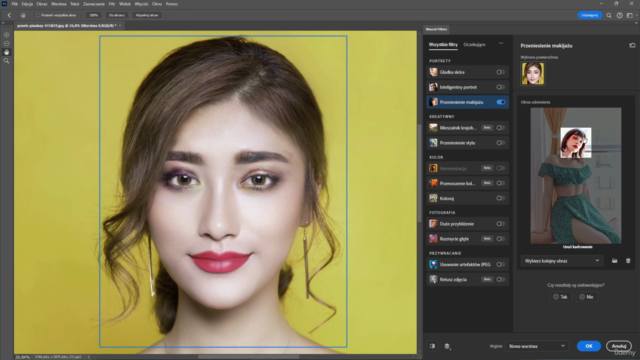Click the Mieszalnik krajobrazów filter icon

(x=433, y=128)
